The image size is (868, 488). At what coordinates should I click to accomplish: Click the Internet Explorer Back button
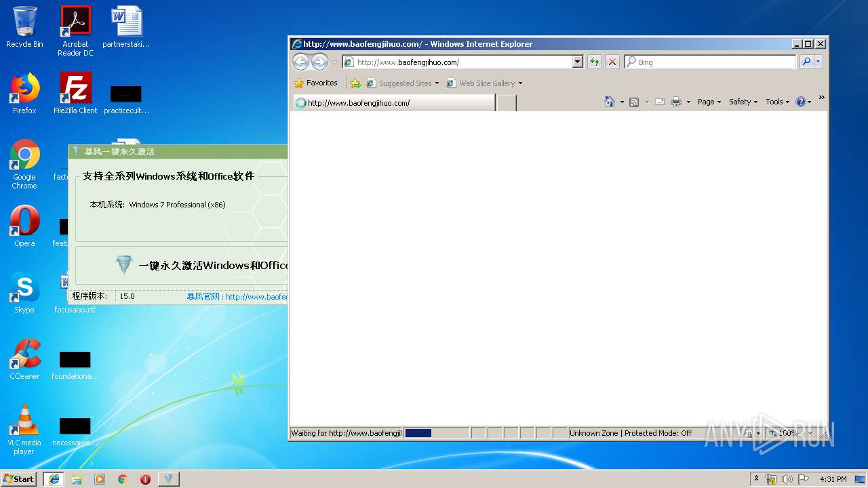click(x=300, y=62)
